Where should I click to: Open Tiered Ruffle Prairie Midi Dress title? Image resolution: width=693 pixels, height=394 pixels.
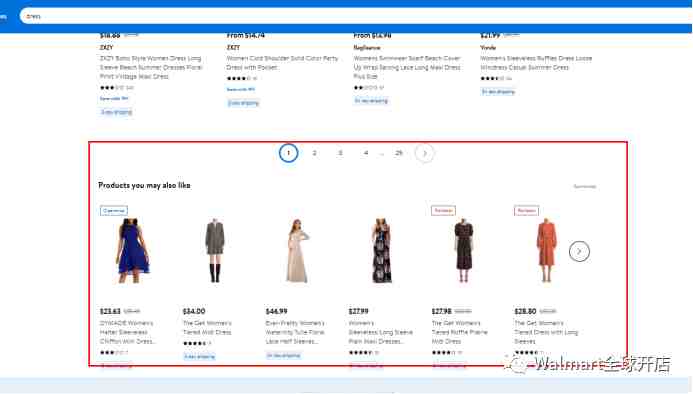tap(460, 332)
